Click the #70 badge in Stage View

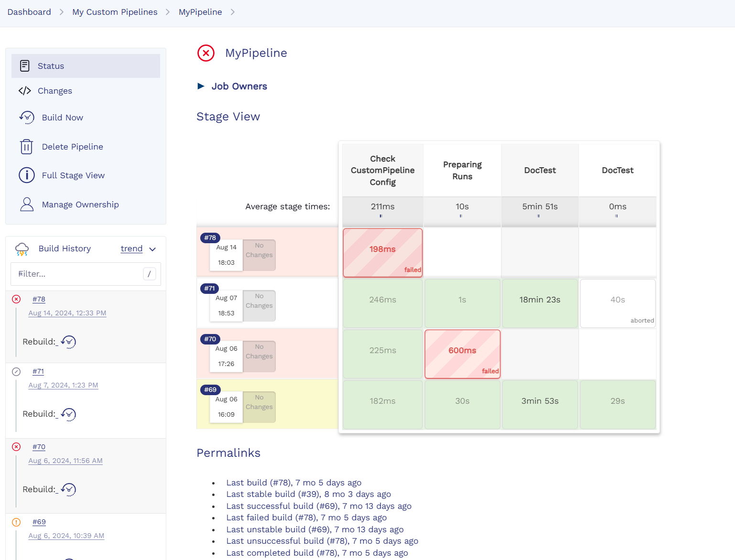coord(210,339)
